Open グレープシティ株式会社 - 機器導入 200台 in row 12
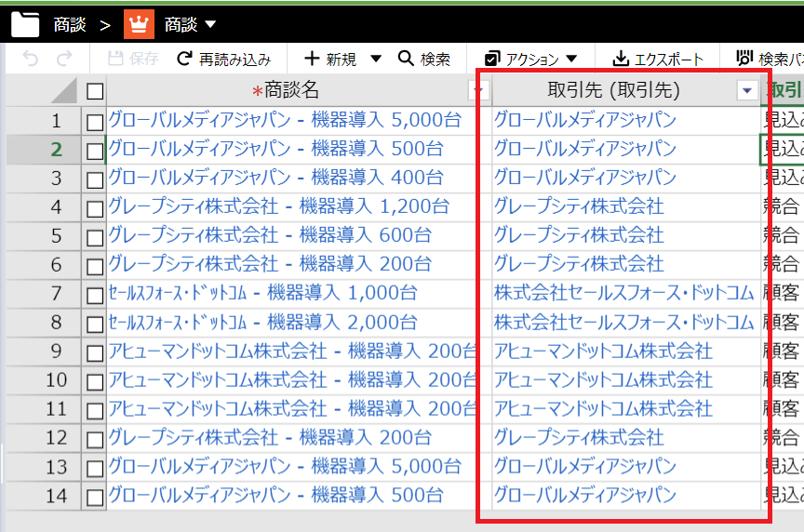The image size is (804, 532). tap(270, 437)
